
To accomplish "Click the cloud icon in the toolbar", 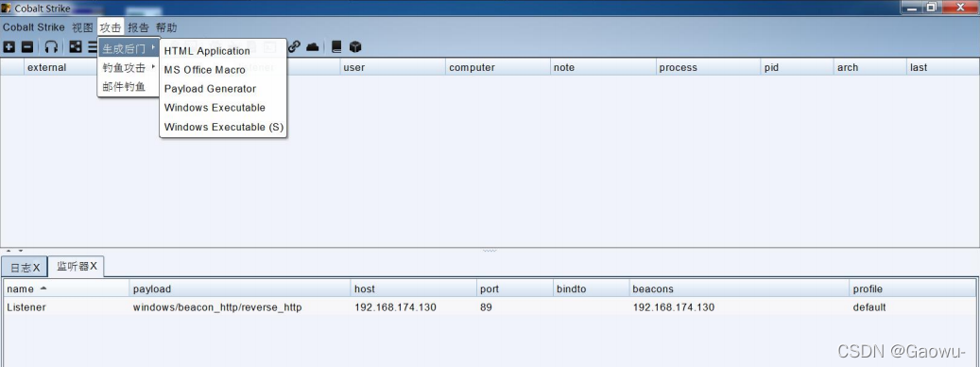I will point(313,47).
